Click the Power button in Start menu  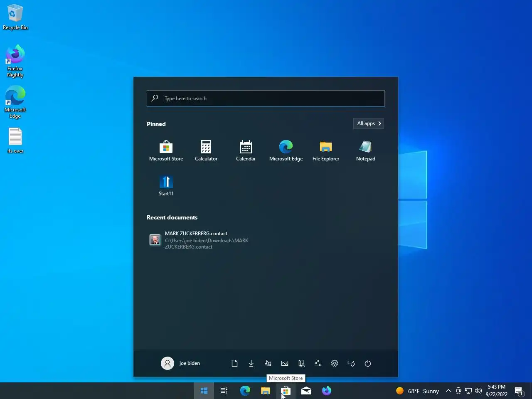(x=368, y=363)
